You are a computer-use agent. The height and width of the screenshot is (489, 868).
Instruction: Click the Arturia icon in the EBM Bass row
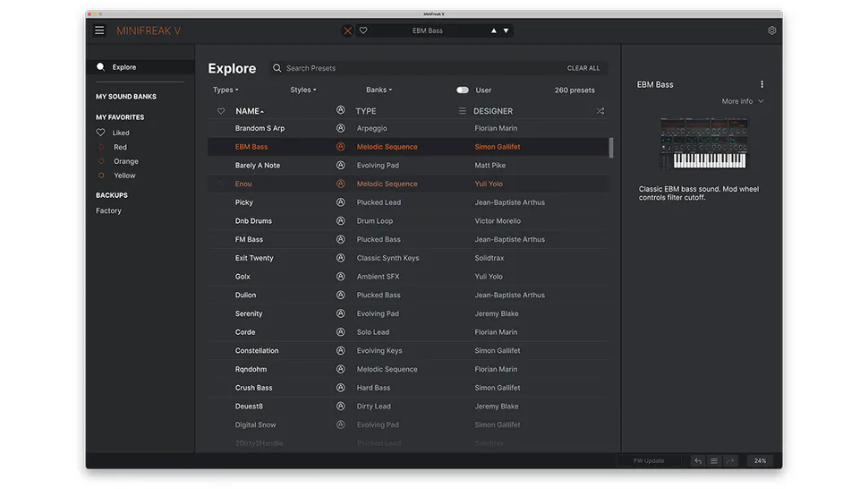click(340, 147)
